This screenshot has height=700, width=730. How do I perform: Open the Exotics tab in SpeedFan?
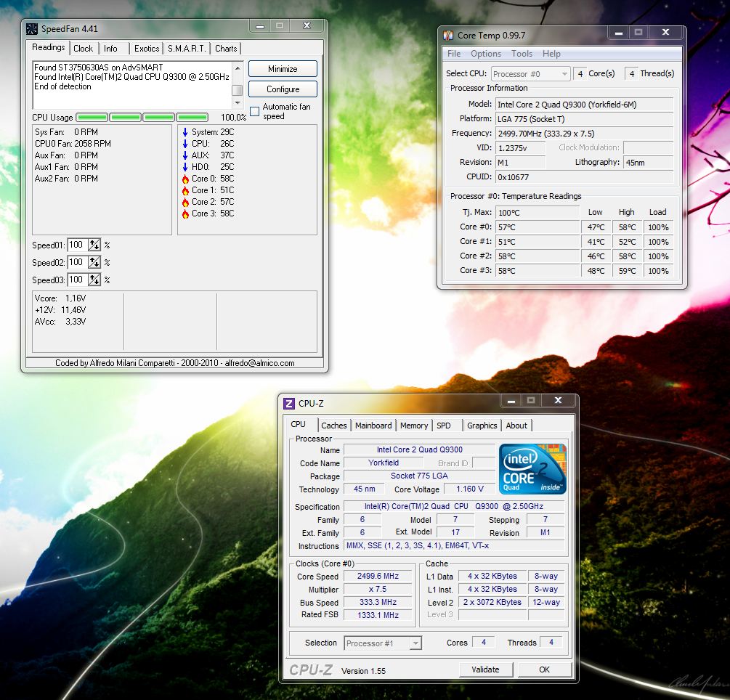click(x=147, y=49)
